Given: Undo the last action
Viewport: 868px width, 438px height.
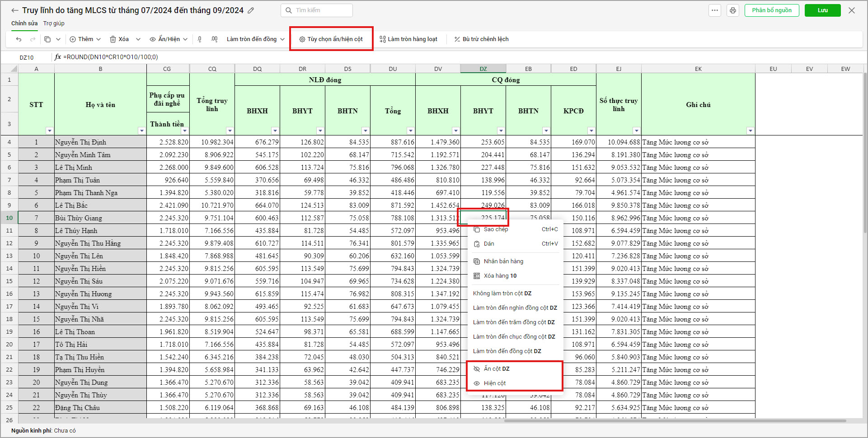Looking at the screenshot, I should pyautogui.click(x=19, y=39).
